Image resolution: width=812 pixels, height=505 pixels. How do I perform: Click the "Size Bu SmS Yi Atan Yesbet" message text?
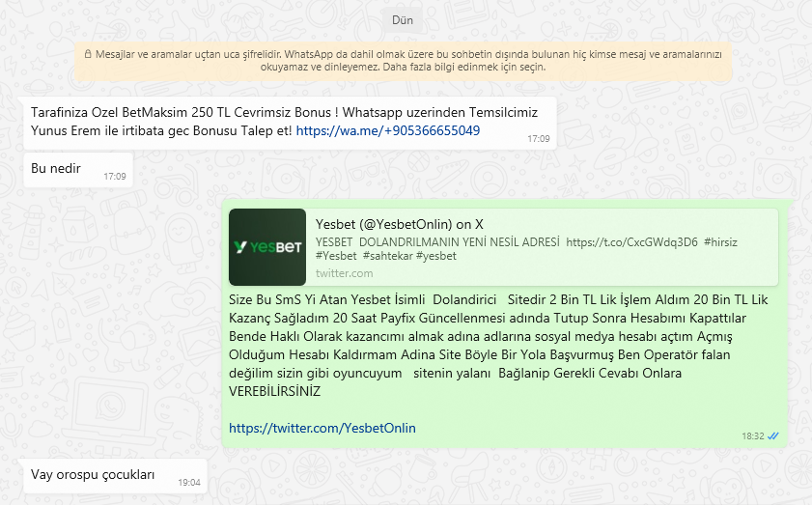[x=498, y=346]
